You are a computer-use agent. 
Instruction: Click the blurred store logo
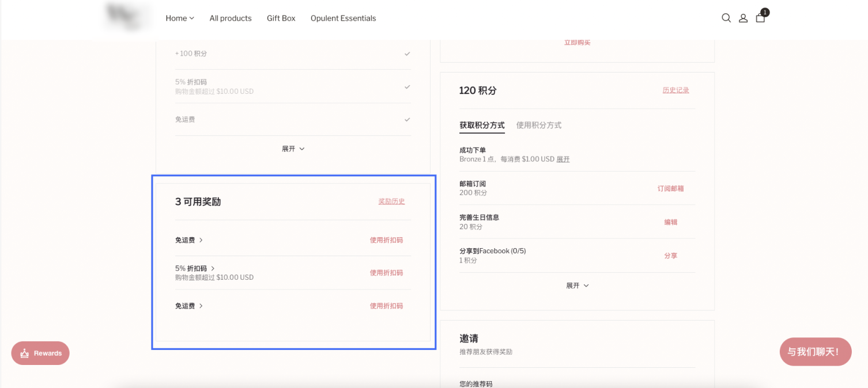[129, 17]
